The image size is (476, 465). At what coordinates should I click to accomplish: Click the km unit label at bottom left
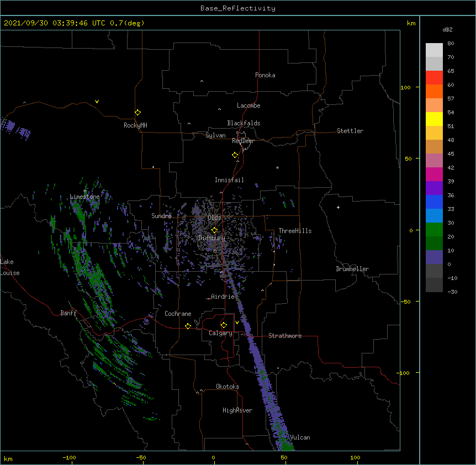coord(8,459)
